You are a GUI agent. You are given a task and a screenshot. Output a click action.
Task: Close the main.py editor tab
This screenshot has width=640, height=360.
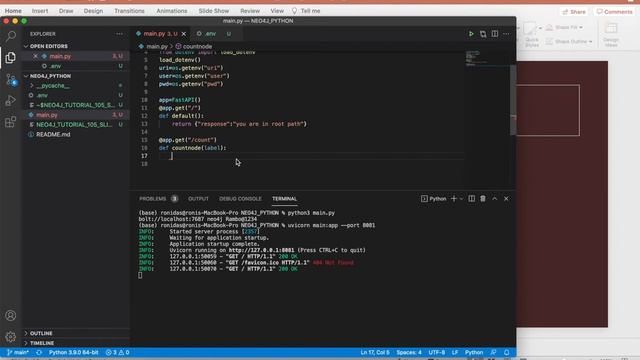click(184, 34)
